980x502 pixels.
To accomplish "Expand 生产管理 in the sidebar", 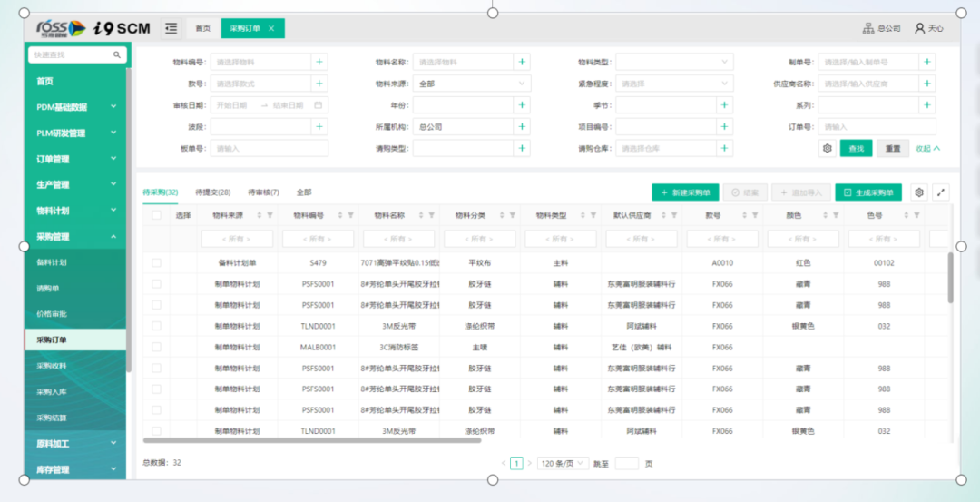I will (75, 184).
